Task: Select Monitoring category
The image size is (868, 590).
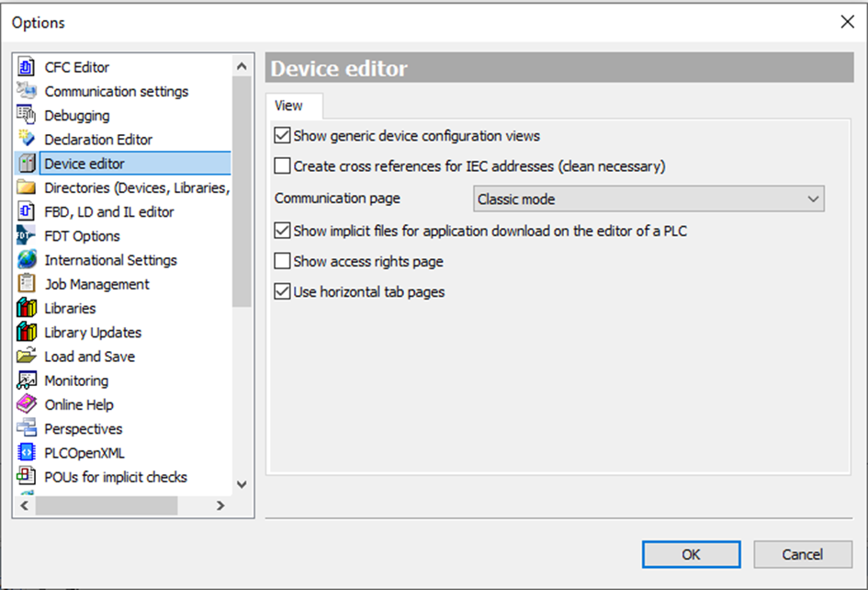Action: [x=76, y=380]
